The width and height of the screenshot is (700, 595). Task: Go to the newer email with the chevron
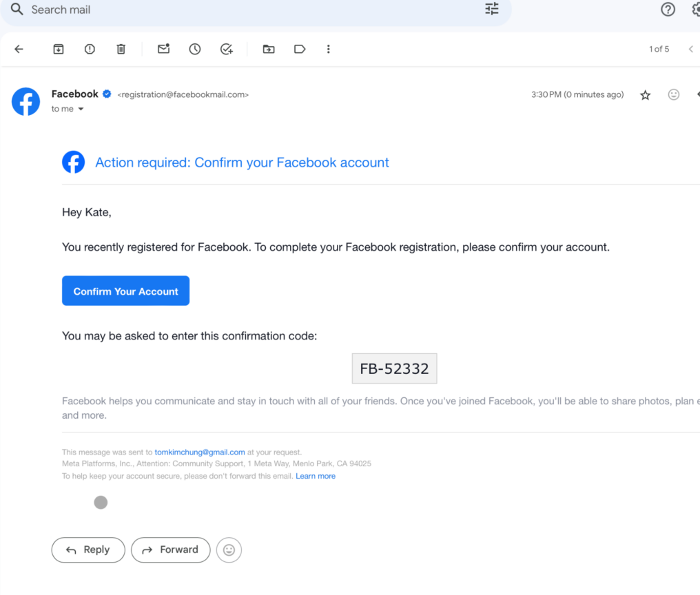coord(691,49)
